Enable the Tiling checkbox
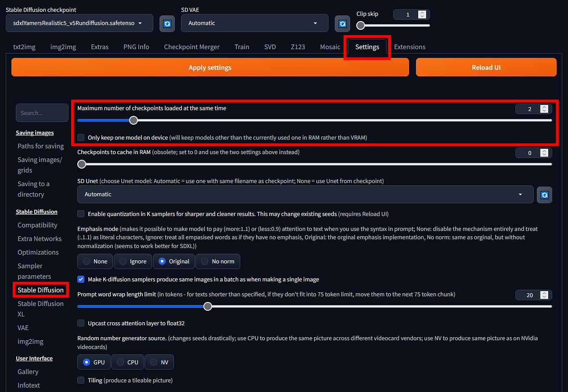The height and width of the screenshot is (392, 568). click(81, 380)
